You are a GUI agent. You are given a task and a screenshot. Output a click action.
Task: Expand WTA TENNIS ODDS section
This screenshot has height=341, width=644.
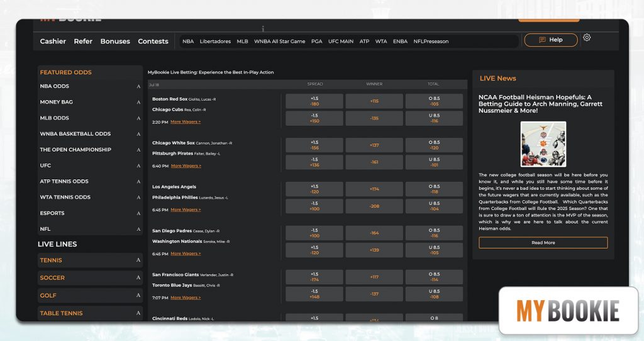90,197
